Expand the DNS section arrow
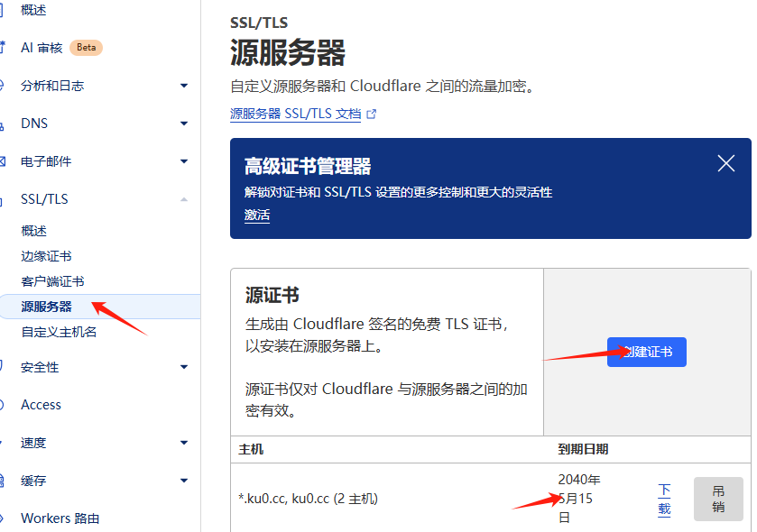Viewport: 757px width, 532px height. pyautogui.click(x=184, y=124)
